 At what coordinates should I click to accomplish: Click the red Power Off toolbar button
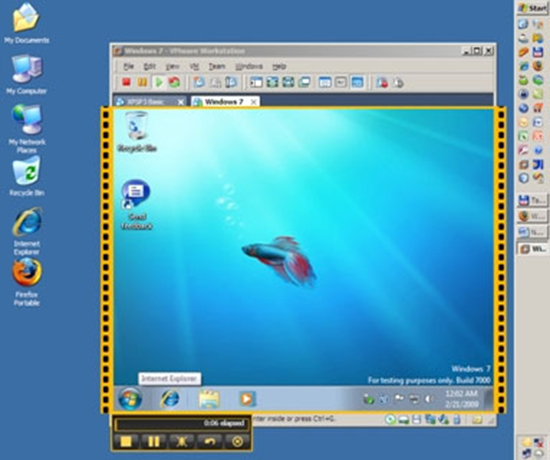(x=126, y=82)
